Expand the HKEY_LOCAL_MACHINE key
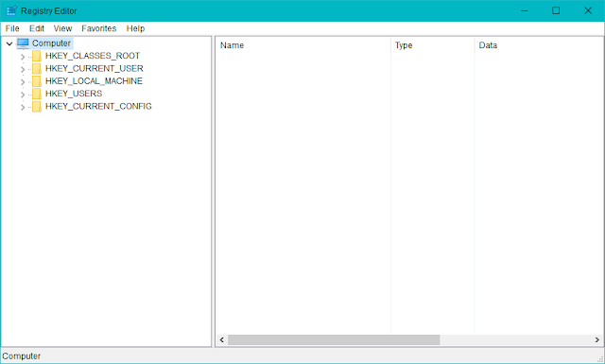The image size is (605, 364). coord(23,82)
